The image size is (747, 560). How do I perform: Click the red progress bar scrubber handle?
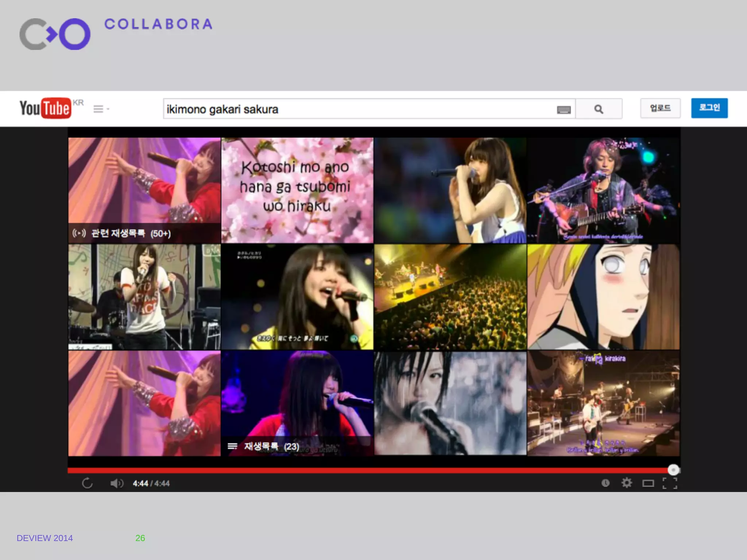(x=673, y=470)
